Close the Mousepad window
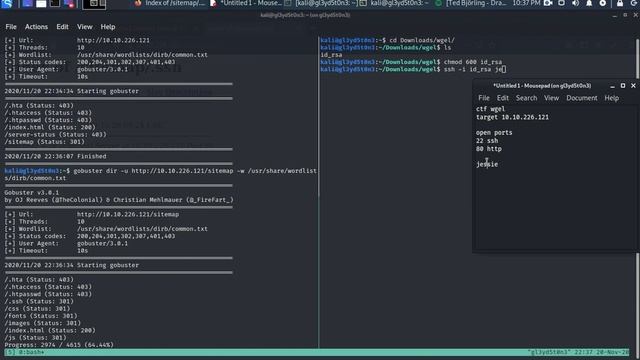The height and width of the screenshot is (360, 640). pyautogui.click(x=633, y=85)
